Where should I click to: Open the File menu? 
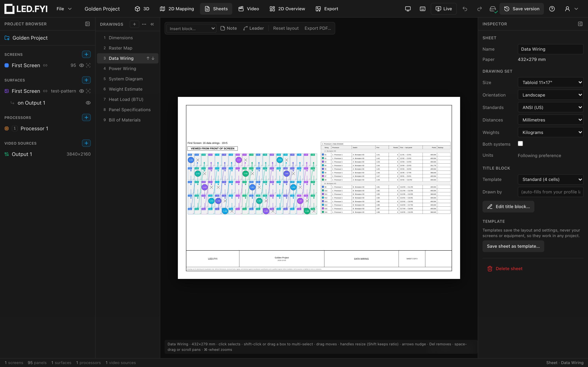pos(64,9)
